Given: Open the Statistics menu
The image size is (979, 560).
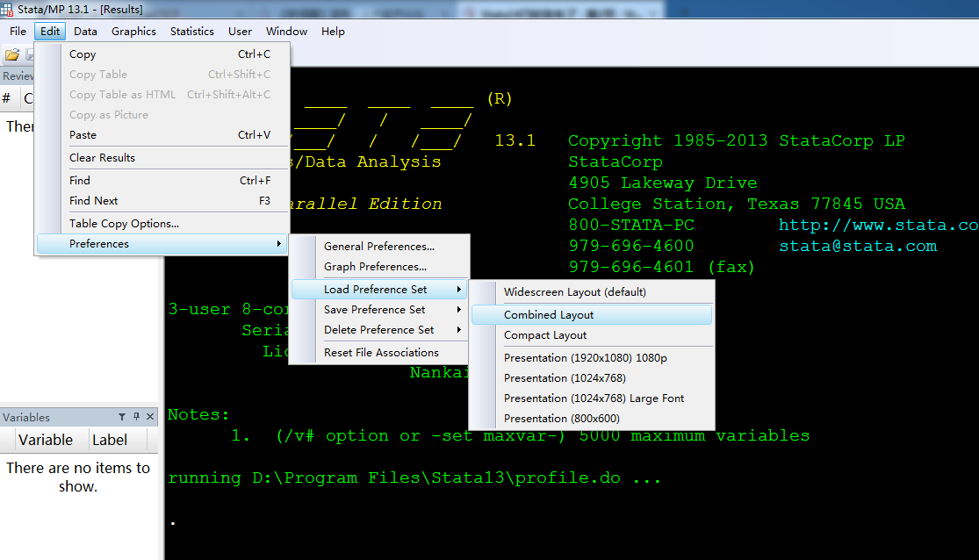Looking at the screenshot, I should click(191, 32).
